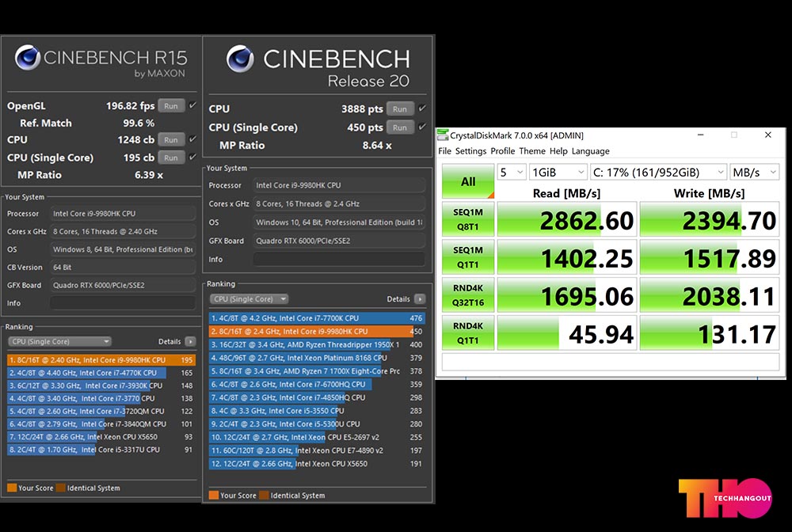Image resolution: width=792 pixels, height=532 pixels.
Task: Toggle the OpenGL checkmark in Cinebench R15
Action: 192,105
